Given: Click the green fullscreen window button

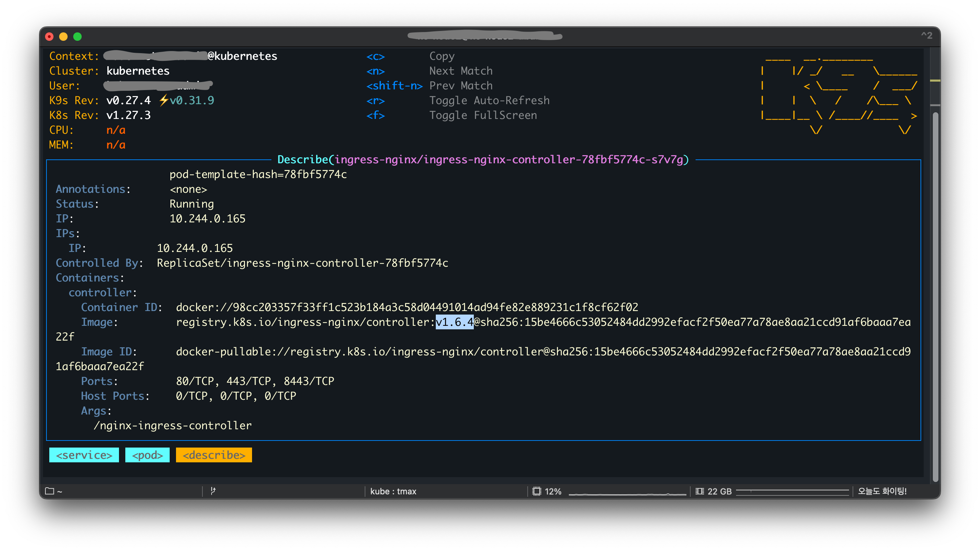Looking at the screenshot, I should (x=77, y=37).
